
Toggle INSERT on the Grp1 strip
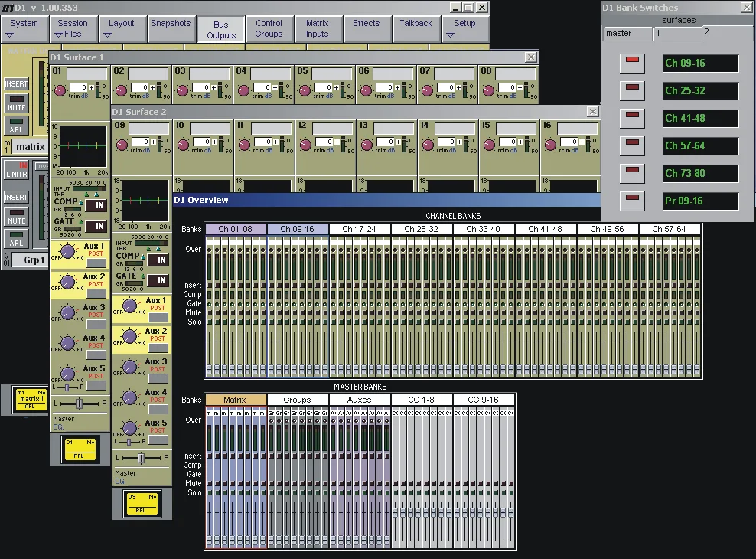[16, 198]
